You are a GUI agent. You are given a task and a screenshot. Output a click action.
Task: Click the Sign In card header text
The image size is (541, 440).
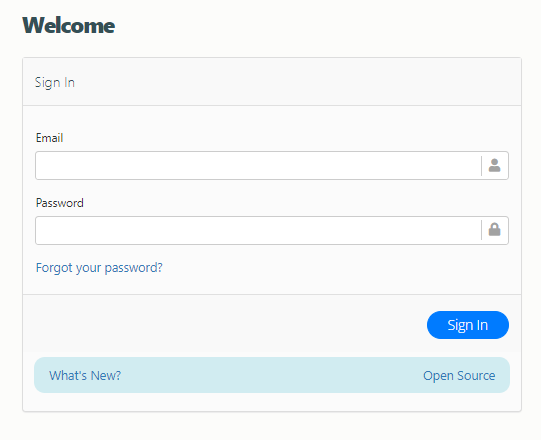coord(55,83)
